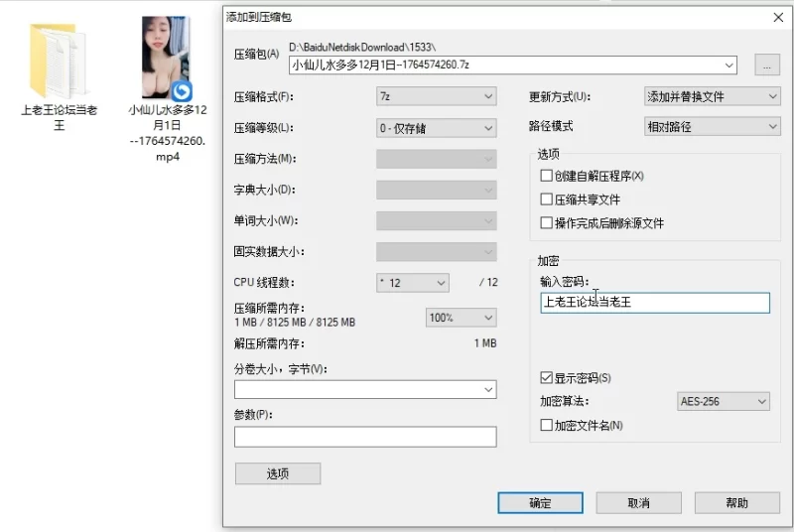This screenshot has width=794, height=532.
Task: Expand the 压缩等级 dropdown
Action: (x=436, y=128)
